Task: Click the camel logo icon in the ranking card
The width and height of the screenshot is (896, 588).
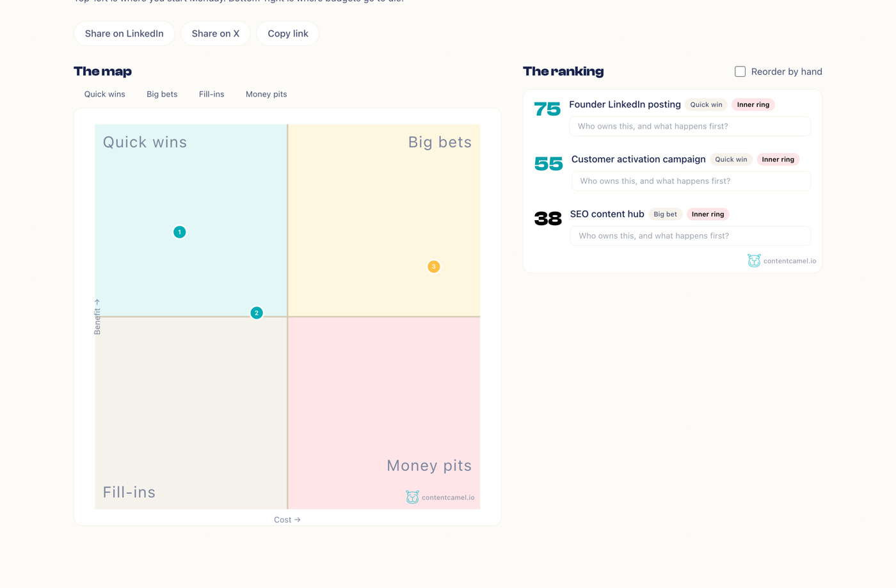Action: [754, 260]
